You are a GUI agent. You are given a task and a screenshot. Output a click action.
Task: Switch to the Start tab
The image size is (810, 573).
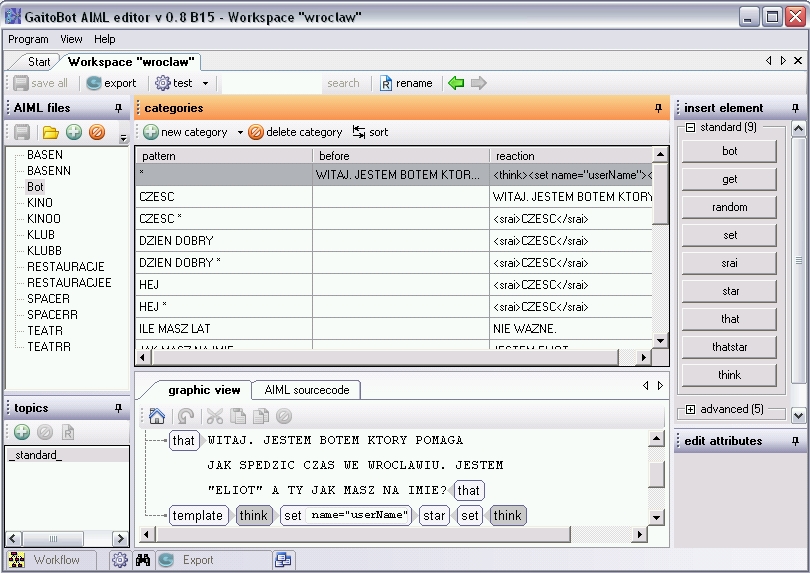[39, 62]
